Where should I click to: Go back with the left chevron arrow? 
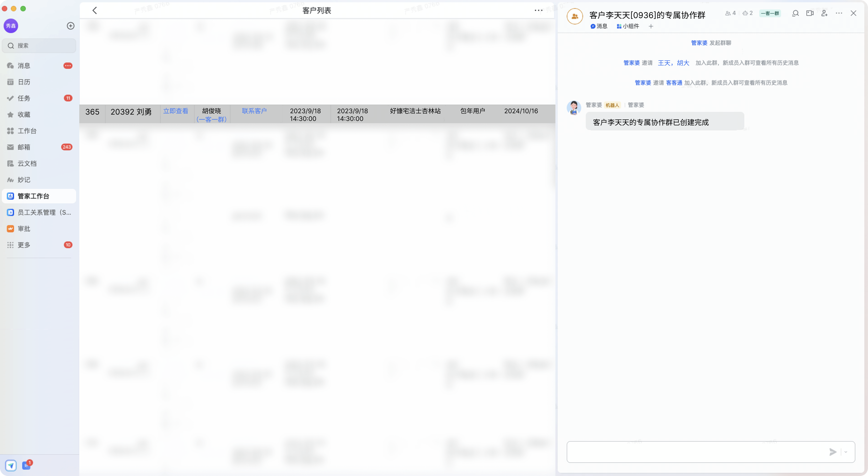(x=95, y=10)
